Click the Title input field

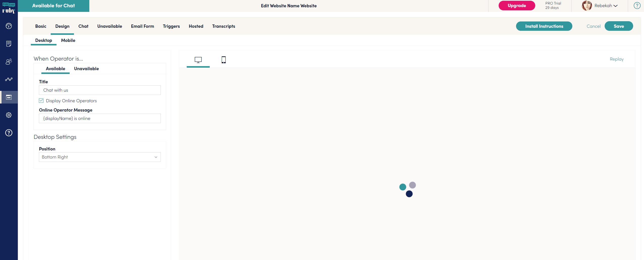point(100,90)
